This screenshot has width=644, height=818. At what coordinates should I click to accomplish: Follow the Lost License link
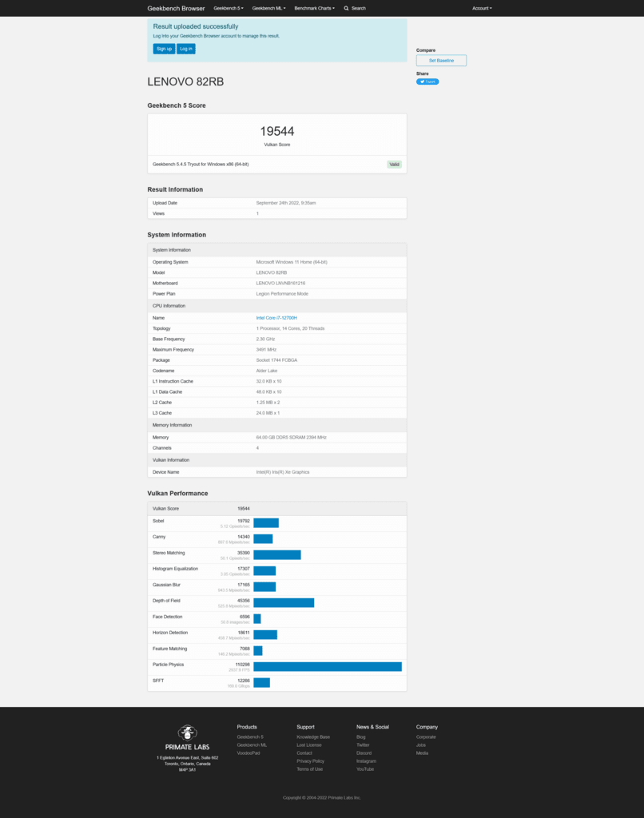[309, 745]
